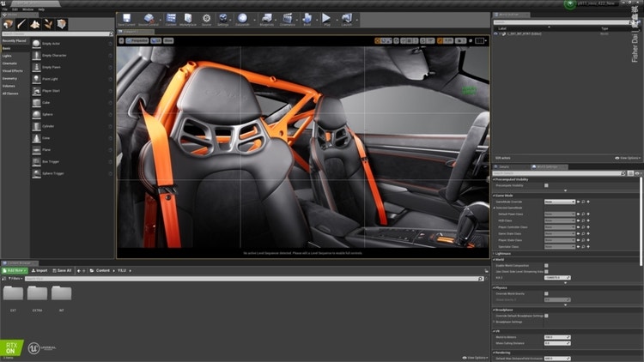The height and width of the screenshot is (362, 644).
Task: Toggle the Precompute Visibility checkbox
Action: (547, 184)
